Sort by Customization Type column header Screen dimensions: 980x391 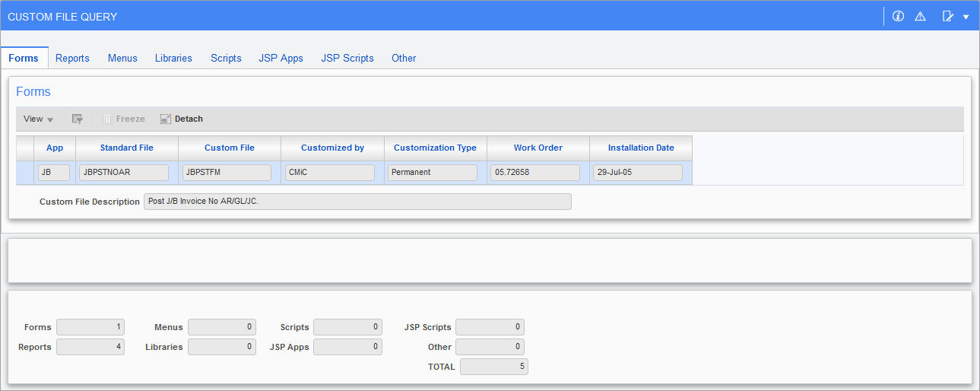coord(435,148)
